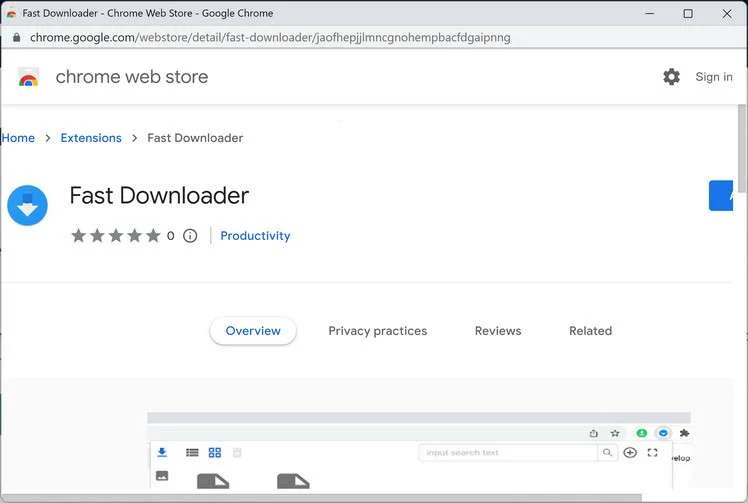This screenshot has height=503, width=748.
Task: Minimize the Chrome window
Action: (x=649, y=13)
